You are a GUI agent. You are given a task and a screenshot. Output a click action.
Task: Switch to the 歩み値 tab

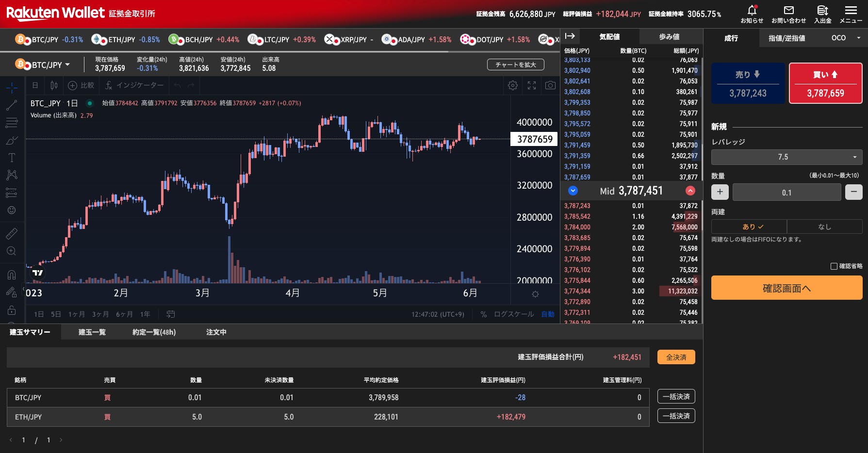click(670, 36)
